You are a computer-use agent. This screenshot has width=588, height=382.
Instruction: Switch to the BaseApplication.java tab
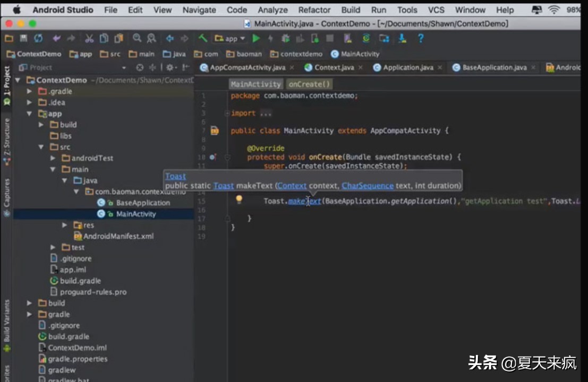click(x=494, y=67)
